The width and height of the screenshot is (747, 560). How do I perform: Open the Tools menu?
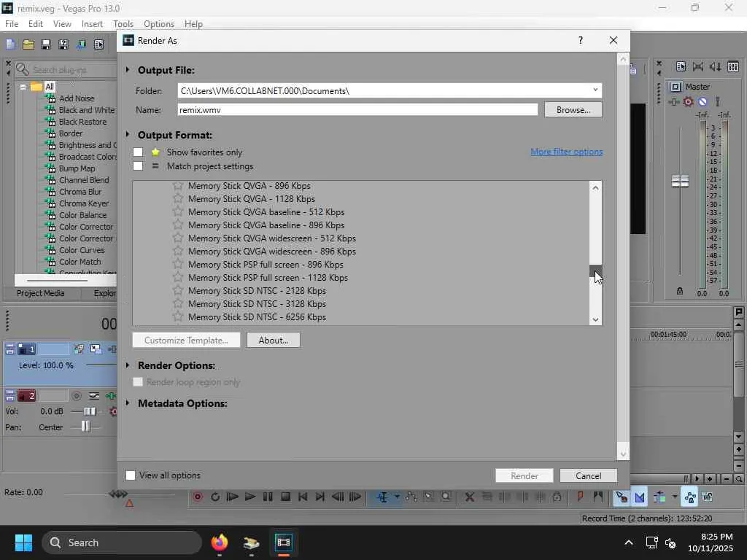coord(123,24)
